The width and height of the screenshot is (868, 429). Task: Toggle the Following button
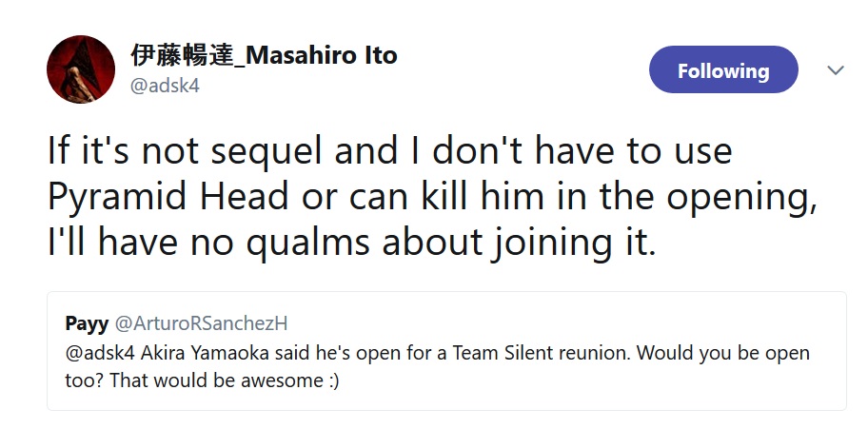coord(723,70)
